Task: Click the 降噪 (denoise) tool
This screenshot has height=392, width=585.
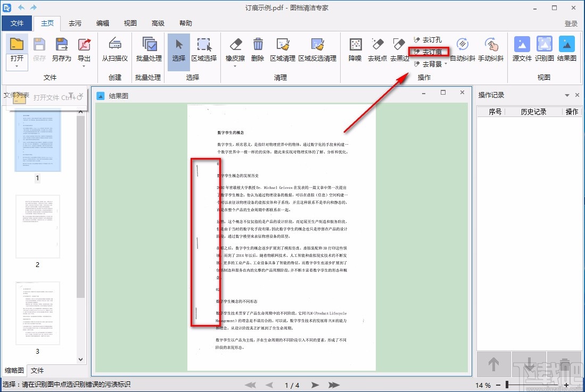Action: pos(355,51)
